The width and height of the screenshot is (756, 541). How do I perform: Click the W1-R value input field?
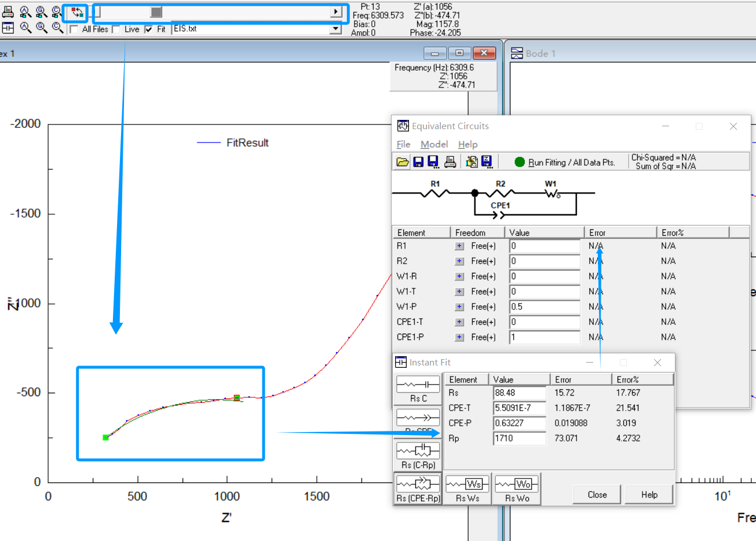tap(545, 276)
